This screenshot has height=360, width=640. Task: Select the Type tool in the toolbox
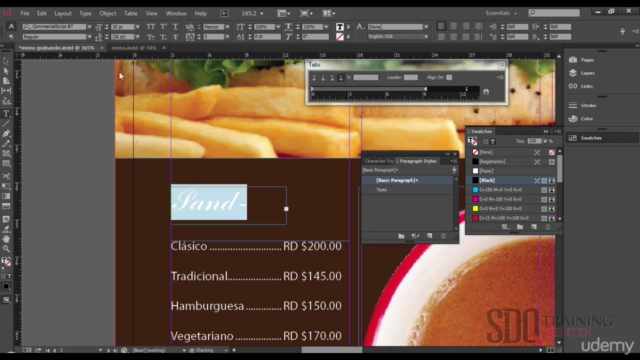click(6, 114)
